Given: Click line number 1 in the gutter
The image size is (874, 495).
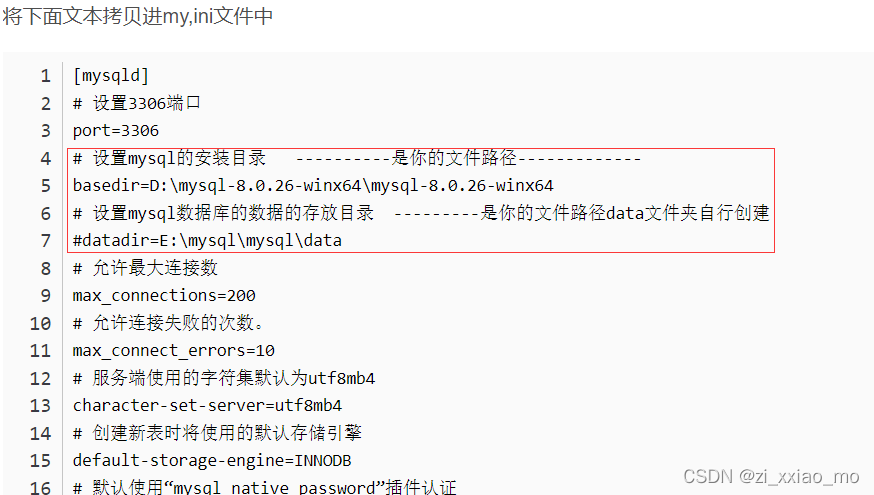Looking at the screenshot, I should pyautogui.click(x=46, y=76).
